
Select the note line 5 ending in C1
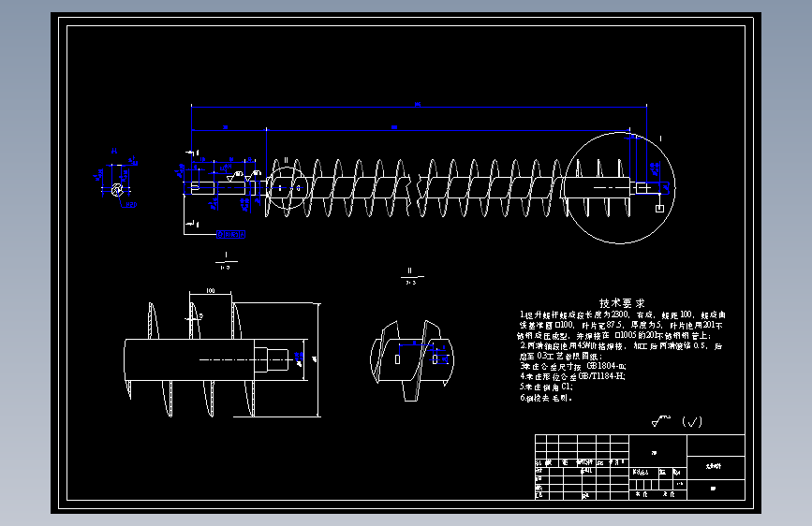coord(546,387)
